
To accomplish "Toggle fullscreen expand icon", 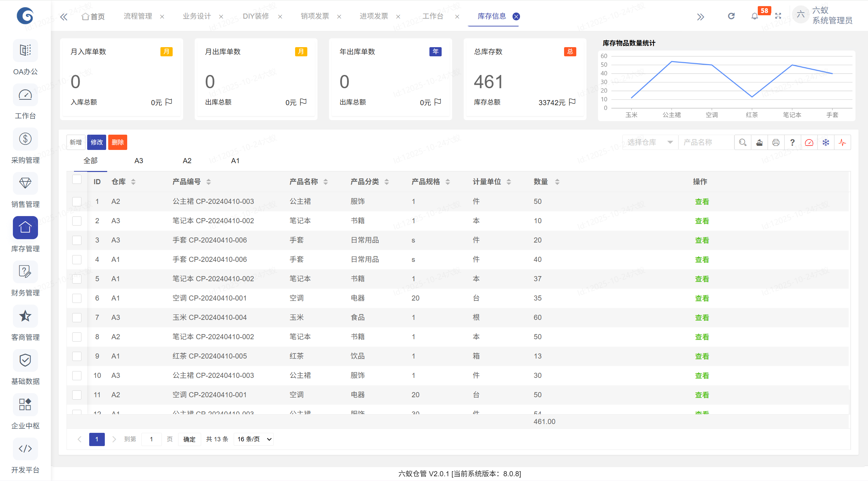I will tap(778, 16).
